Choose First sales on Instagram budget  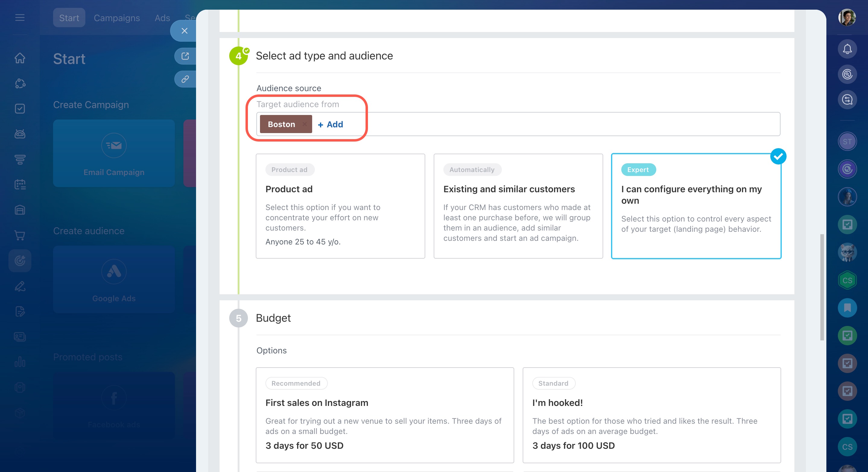[x=385, y=415]
